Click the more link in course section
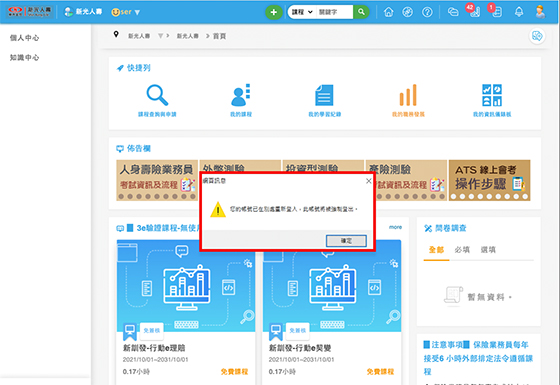560x385 pixels. coord(395,227)
